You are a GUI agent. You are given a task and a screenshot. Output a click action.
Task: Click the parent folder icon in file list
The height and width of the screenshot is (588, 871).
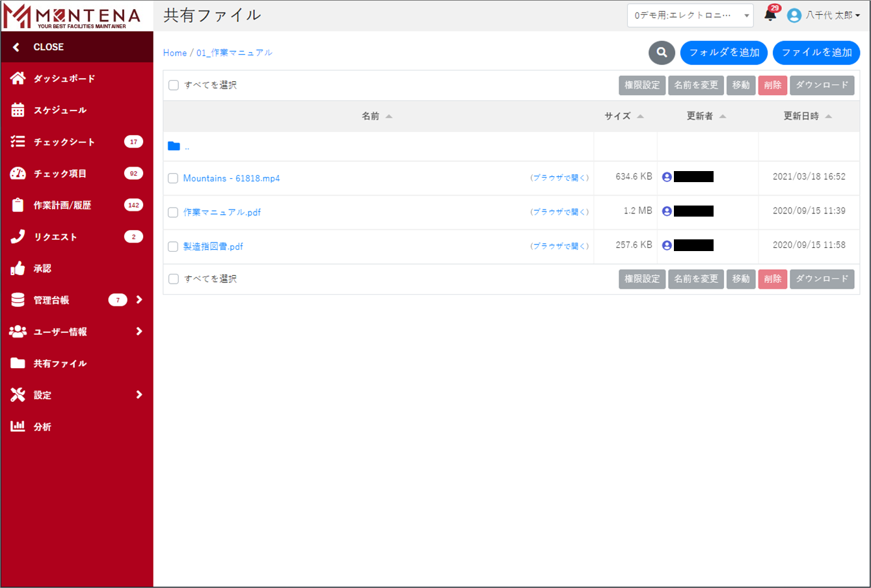coord(174,146)
